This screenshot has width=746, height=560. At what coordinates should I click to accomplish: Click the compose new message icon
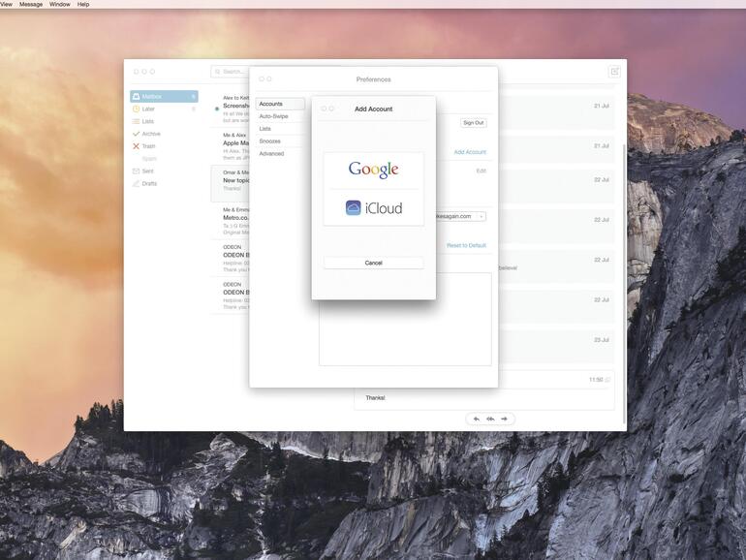pos(614,72)
